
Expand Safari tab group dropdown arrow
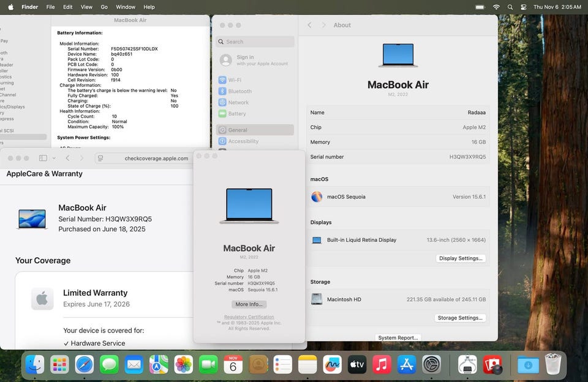[54, 158]
